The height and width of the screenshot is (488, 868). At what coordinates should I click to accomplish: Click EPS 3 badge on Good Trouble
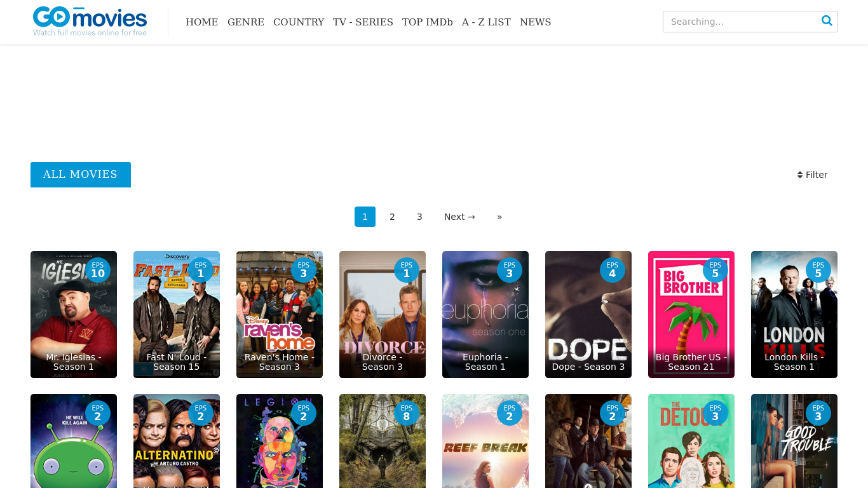pos(818,413)
